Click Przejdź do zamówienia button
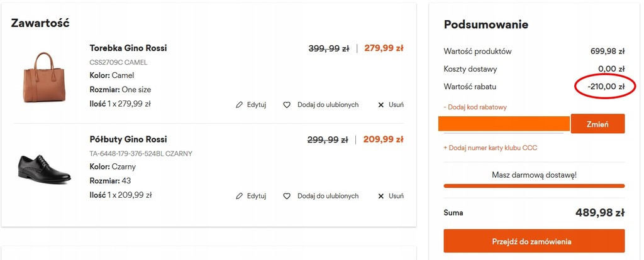 (x=534, y=241)
